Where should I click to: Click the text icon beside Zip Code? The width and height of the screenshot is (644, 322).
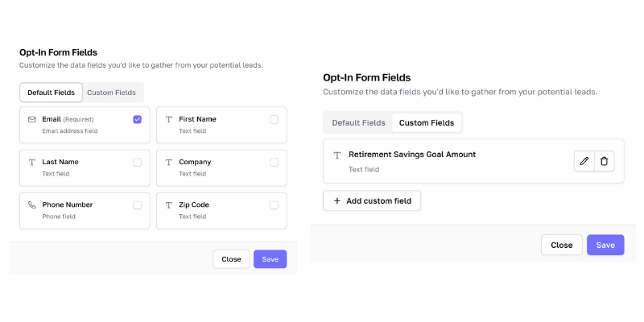[x=169, y=205]
